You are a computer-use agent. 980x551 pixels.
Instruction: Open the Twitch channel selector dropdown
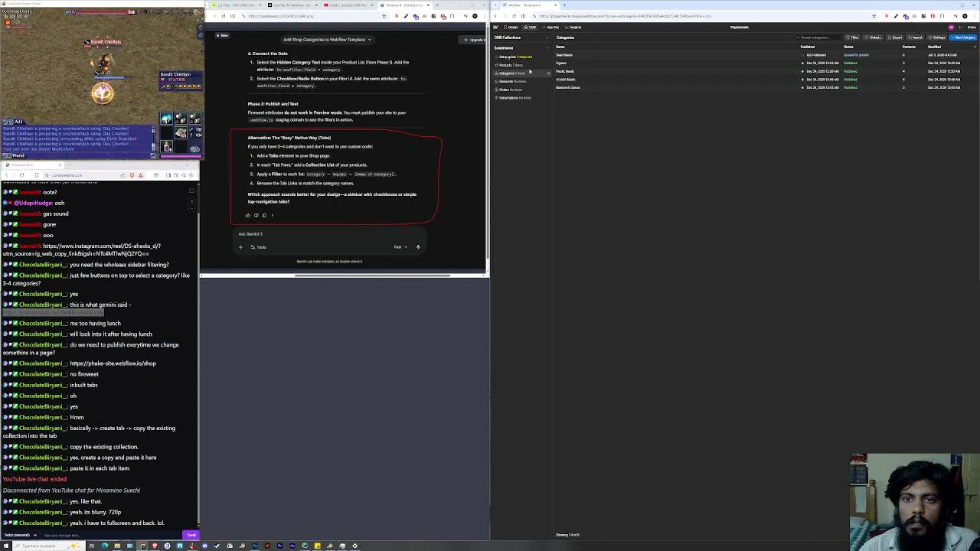(20, 535)
